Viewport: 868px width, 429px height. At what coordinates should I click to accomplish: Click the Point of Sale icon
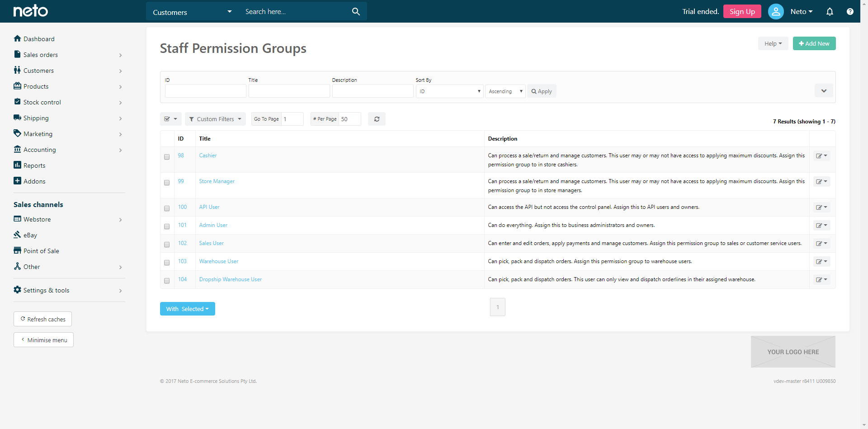17,250
